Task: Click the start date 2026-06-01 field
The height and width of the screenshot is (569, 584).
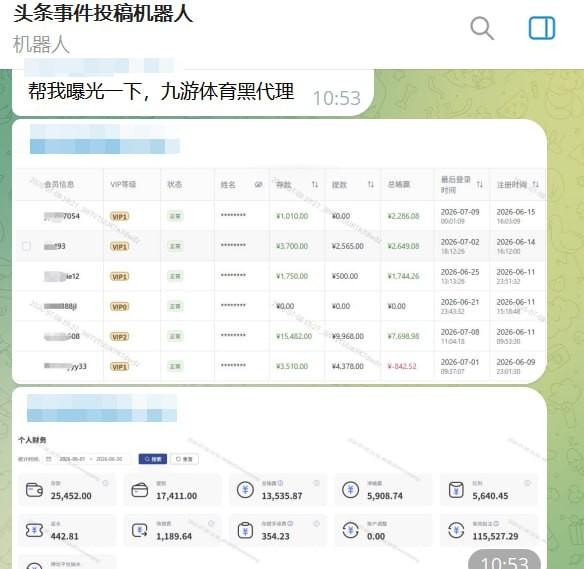Action: click(x=72, y=459)
